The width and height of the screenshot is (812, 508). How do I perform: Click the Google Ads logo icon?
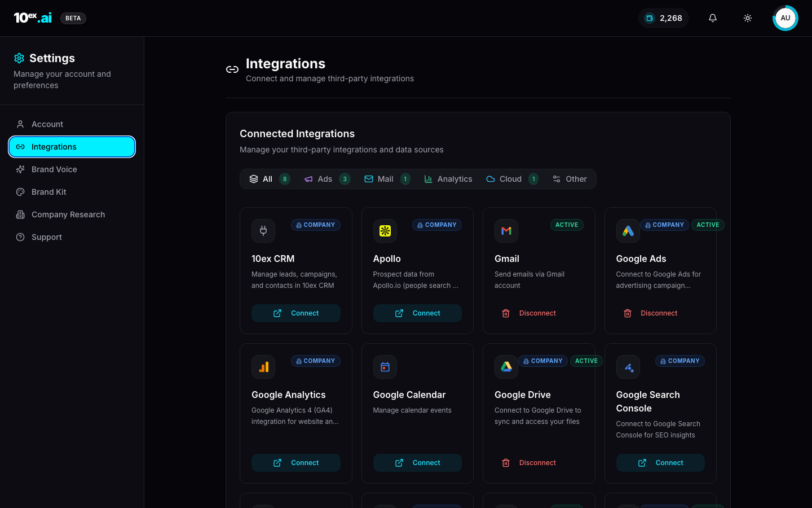628,231
